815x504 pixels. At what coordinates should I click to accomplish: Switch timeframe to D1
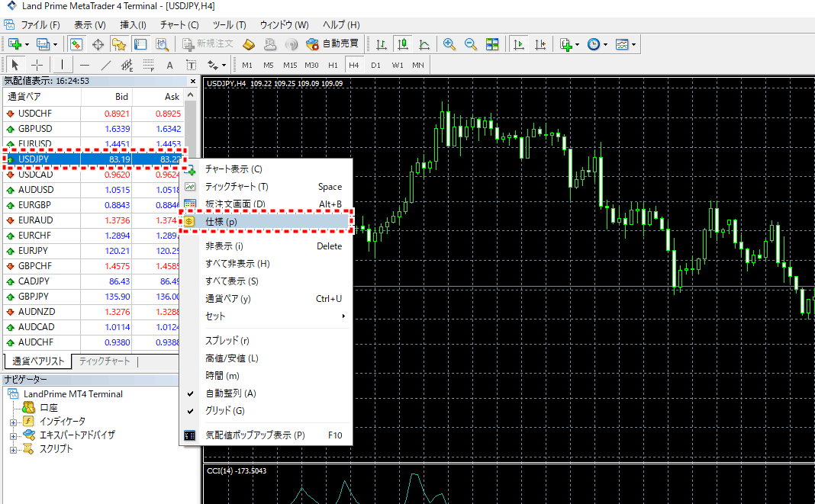[x=375, y=65]
